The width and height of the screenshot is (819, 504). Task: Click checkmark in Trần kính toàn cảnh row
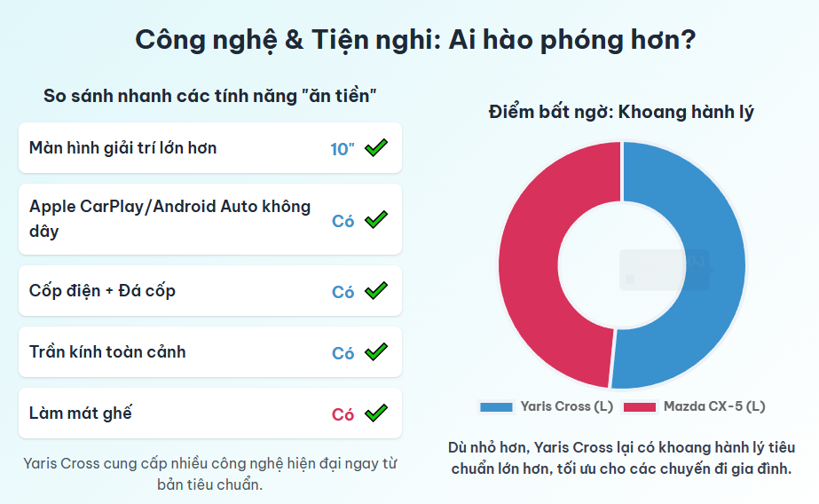(376, 352)
